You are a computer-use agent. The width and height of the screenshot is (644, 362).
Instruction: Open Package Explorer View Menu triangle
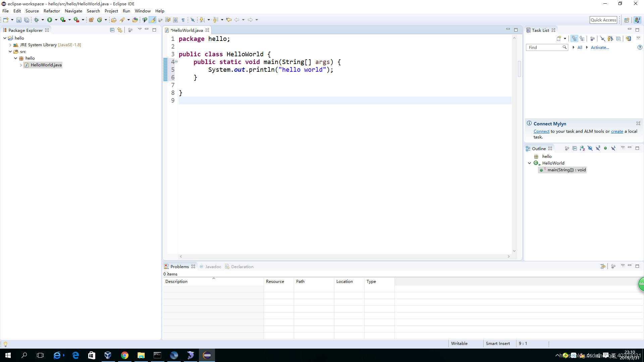tap(140, 30)
